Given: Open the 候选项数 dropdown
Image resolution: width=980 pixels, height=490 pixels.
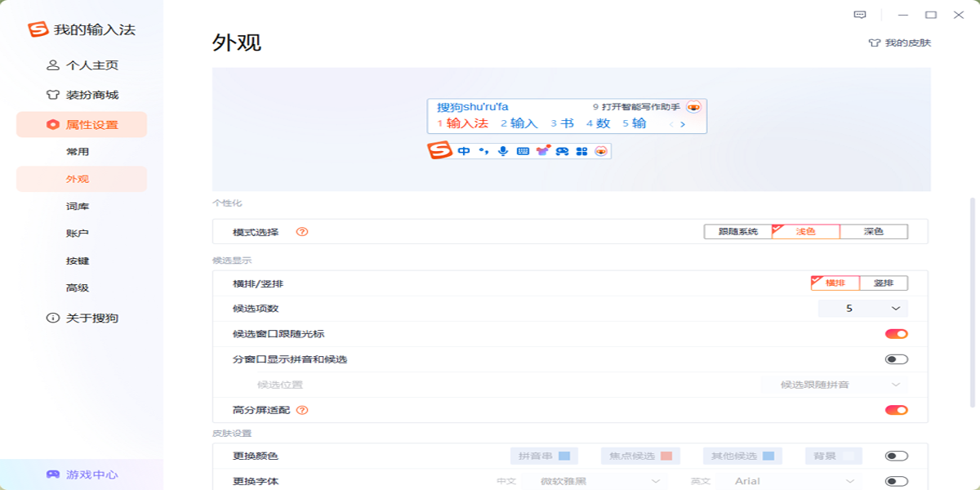Looking at the screenshot, I should click(x=863, y=309).
